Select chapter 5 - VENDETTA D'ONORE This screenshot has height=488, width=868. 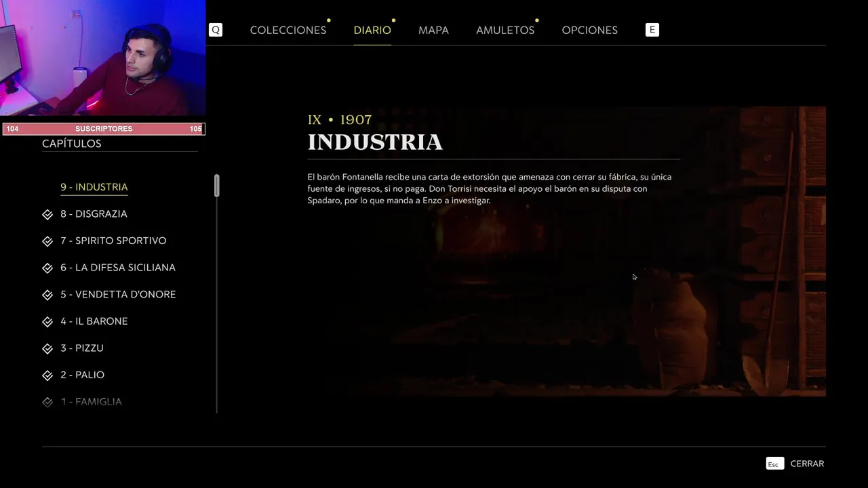118,294
